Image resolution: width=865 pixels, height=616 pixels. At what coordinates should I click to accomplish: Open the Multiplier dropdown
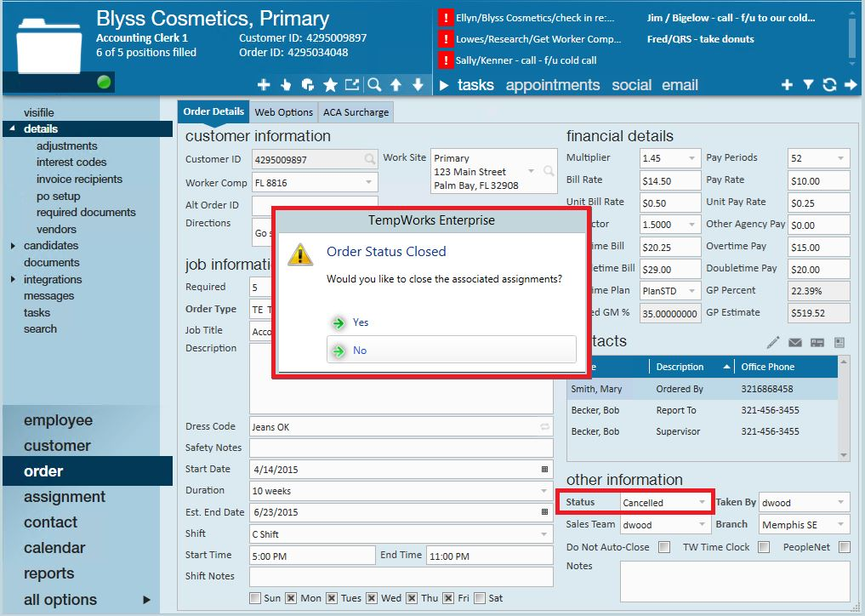click(691, 158)
